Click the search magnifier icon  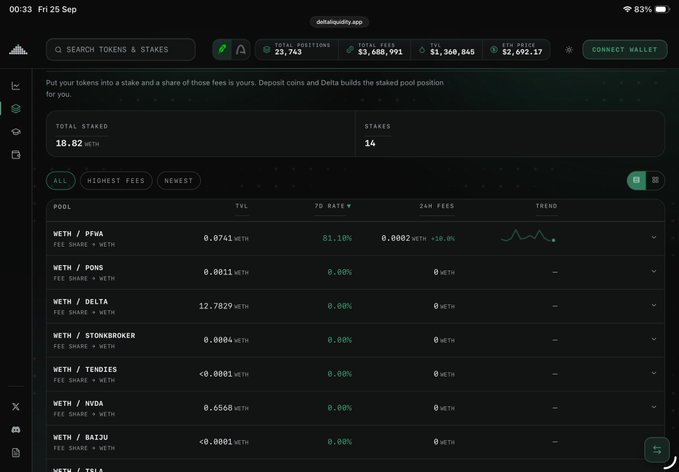[x=58, y=50]
